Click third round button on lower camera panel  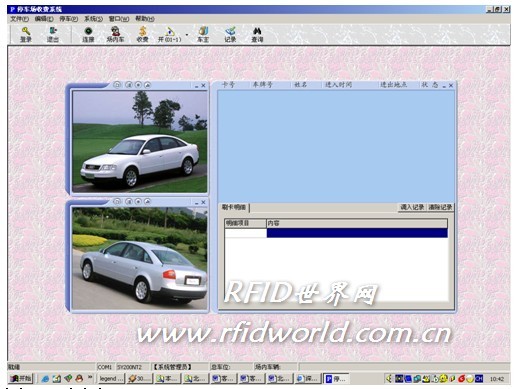[x=138, y=201]
